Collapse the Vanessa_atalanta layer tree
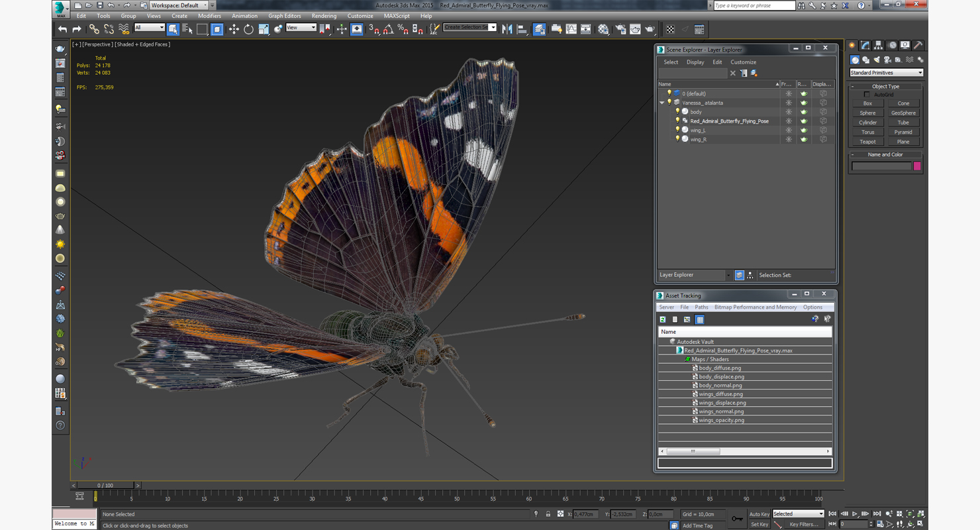The image size is (980, 530). 661,103
